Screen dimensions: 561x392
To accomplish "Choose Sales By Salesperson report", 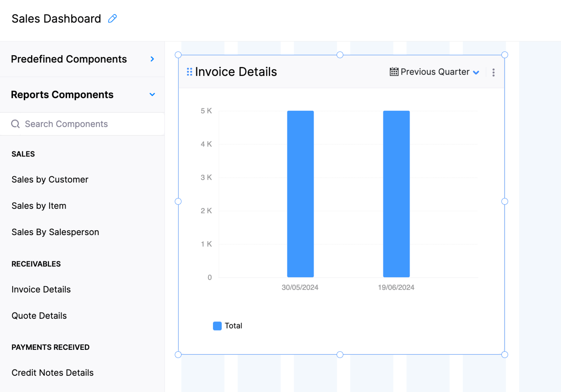I will (55, 232).
